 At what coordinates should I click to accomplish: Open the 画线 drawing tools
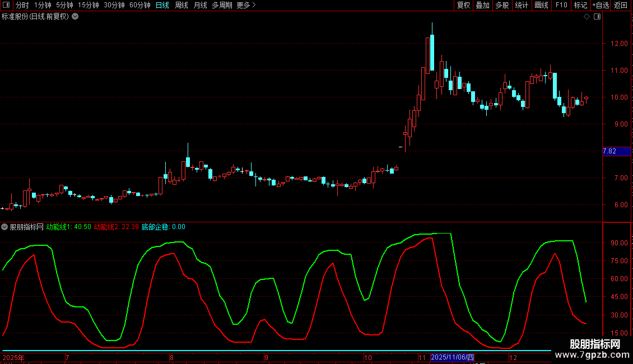pos(541,5)
